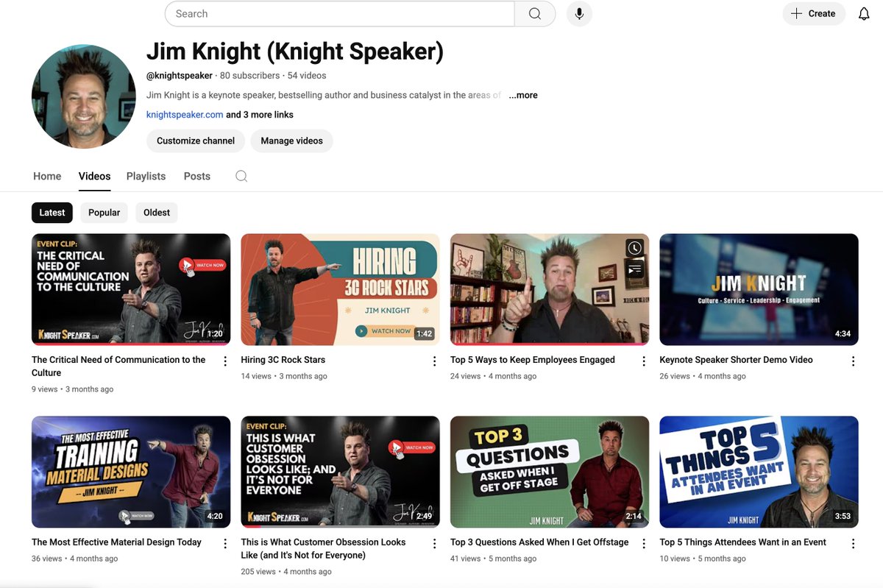Click Add to queue icon on employees engaged thumbnail

point(634,270)
